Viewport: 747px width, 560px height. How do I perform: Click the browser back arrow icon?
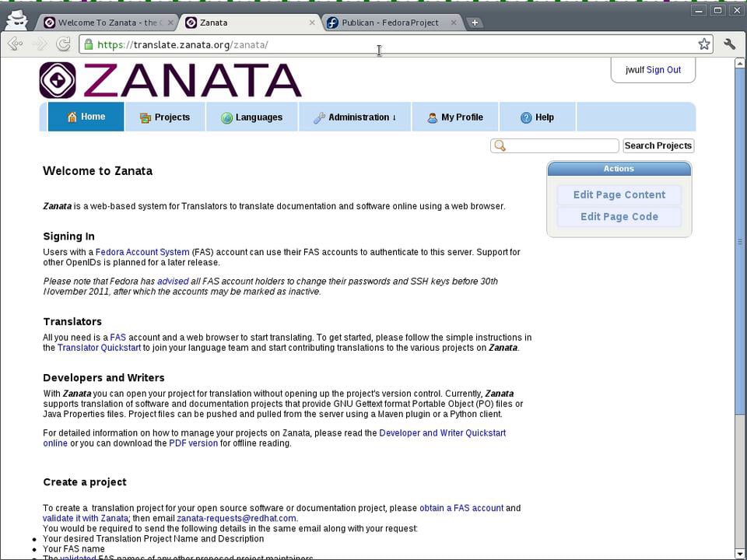(16, 44)
